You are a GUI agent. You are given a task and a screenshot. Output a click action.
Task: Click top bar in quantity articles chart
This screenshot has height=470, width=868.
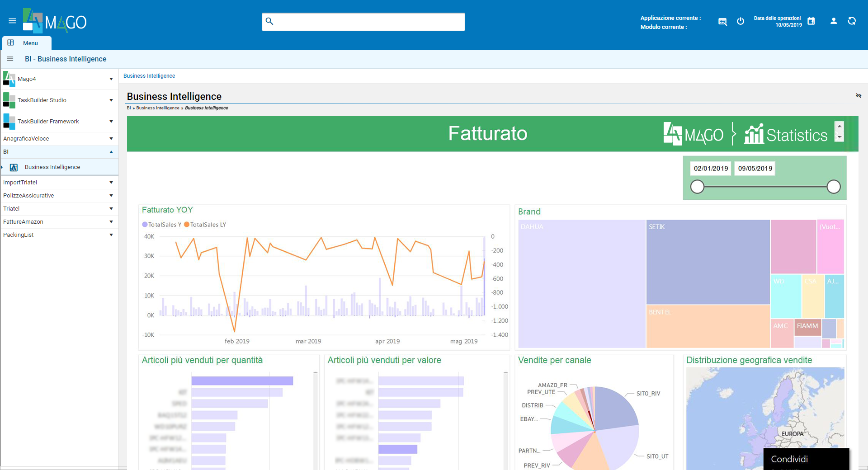[x=242, y=381]
